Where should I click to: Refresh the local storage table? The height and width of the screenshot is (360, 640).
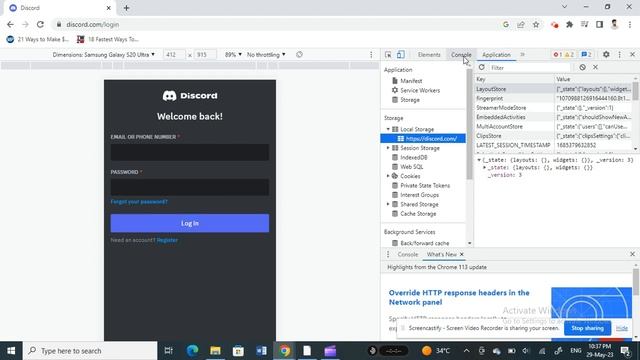[x=482, y=67]
